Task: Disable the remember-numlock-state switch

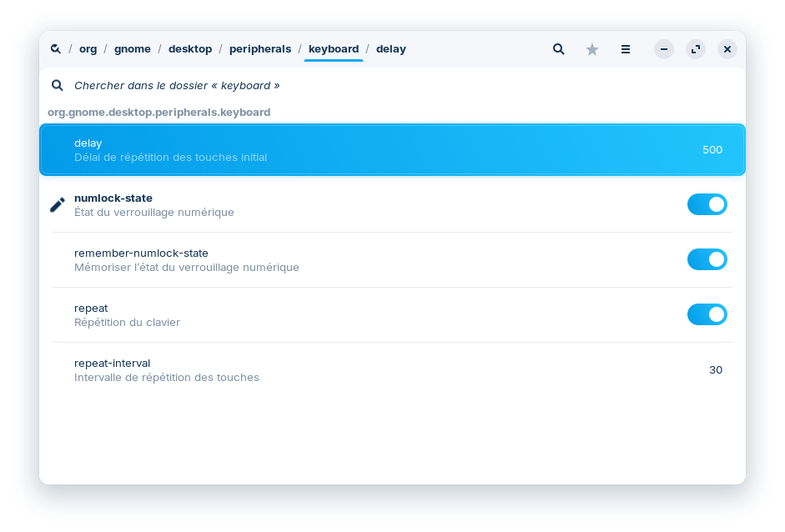Action: point(707,259)
